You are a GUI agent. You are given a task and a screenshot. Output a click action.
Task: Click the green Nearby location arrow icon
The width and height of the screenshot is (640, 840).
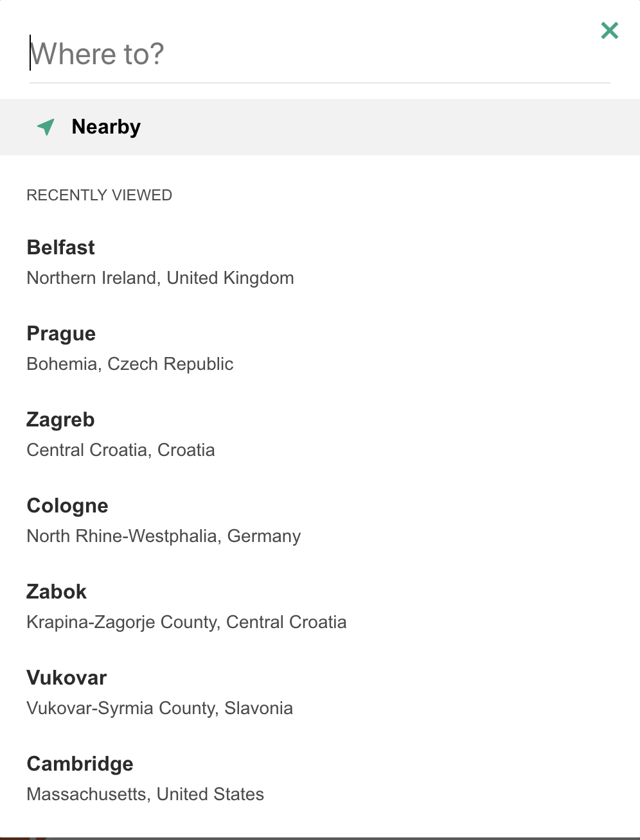click(46, 127)
